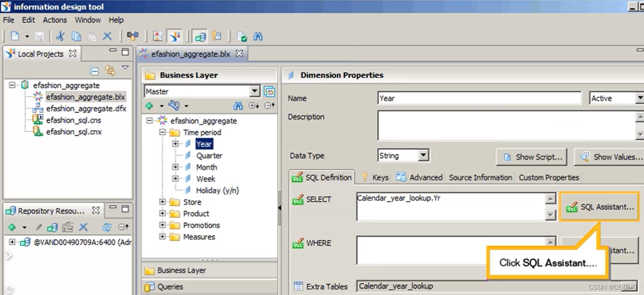This screenshot has width=644, height=295.
Task: Open the Window menu
Action: click(88, 20)
